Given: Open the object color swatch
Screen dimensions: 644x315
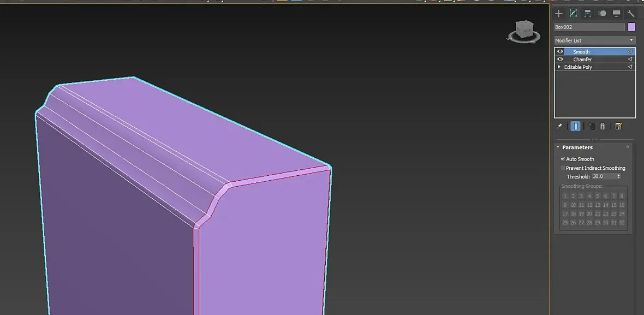Looking at the screenshot, I should point(631,27).
